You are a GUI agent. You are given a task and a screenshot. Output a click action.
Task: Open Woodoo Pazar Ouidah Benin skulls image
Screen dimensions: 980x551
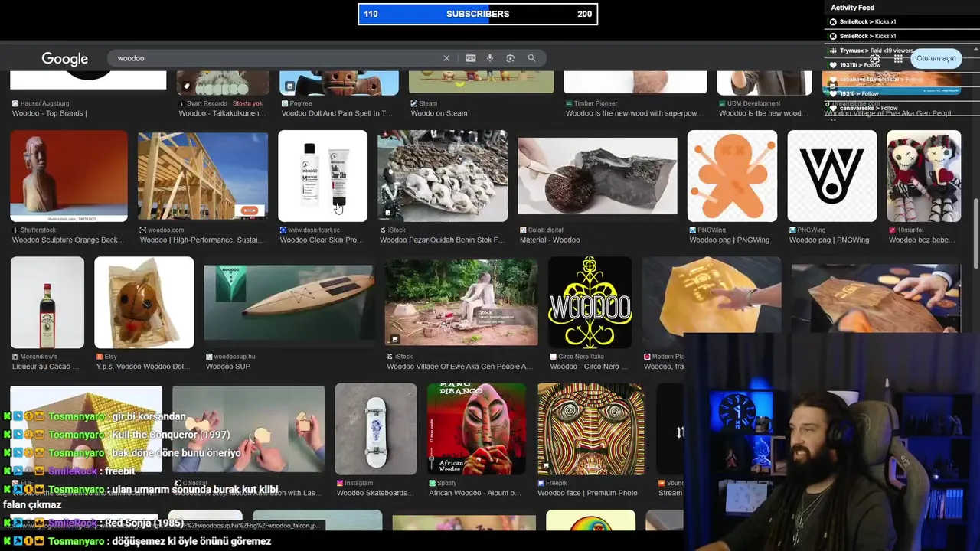[443, 176]
